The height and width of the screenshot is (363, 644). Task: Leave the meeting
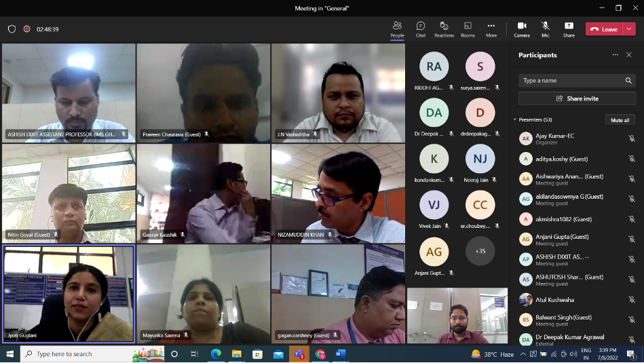[x=604, y=29]
